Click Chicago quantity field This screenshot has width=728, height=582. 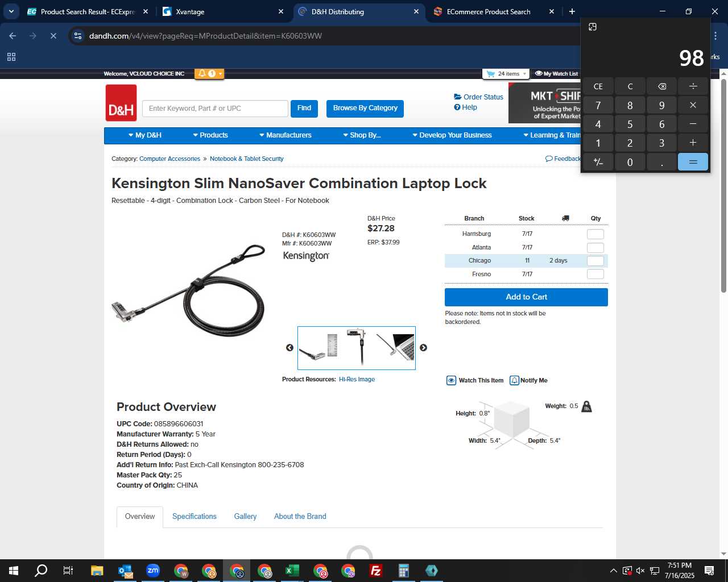595,261
